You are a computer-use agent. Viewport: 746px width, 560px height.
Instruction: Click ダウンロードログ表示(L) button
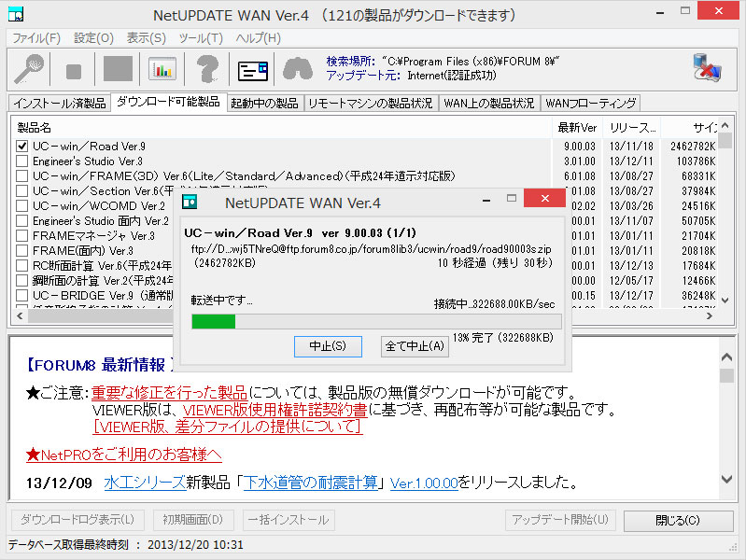[77, 520]
